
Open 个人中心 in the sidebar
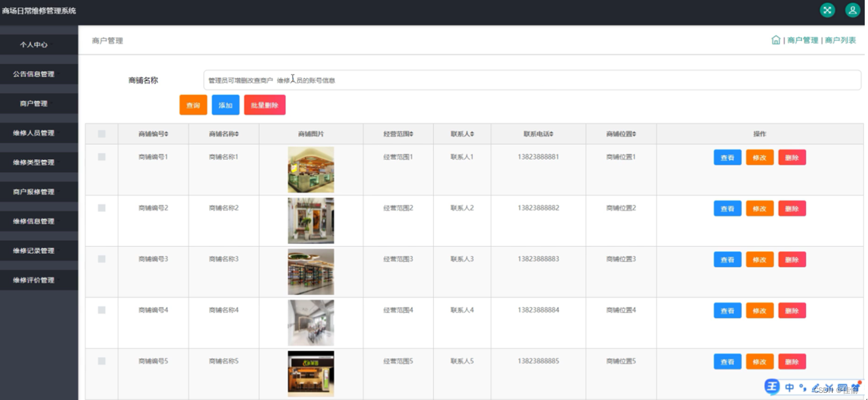point(39,44)
